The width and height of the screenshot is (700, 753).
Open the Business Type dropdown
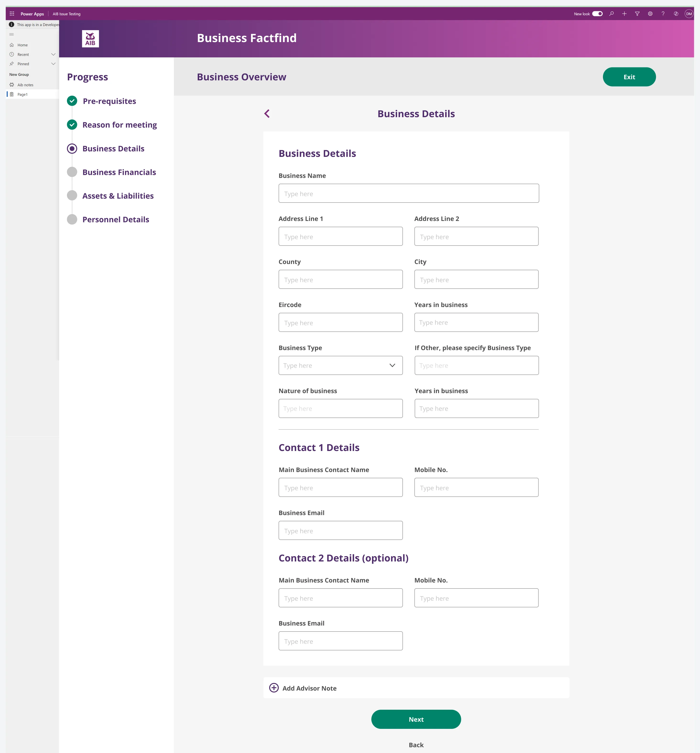(340, 366)
